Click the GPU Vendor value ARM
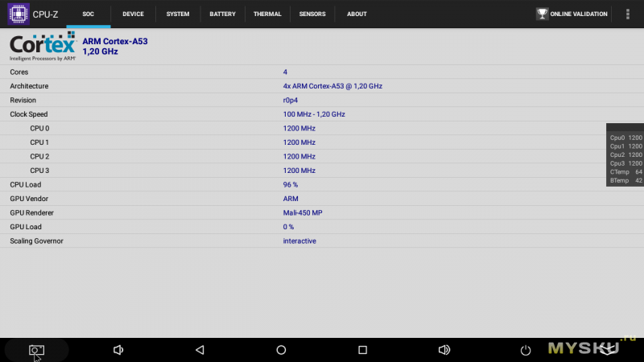The image size is (644, 362). 291,199
